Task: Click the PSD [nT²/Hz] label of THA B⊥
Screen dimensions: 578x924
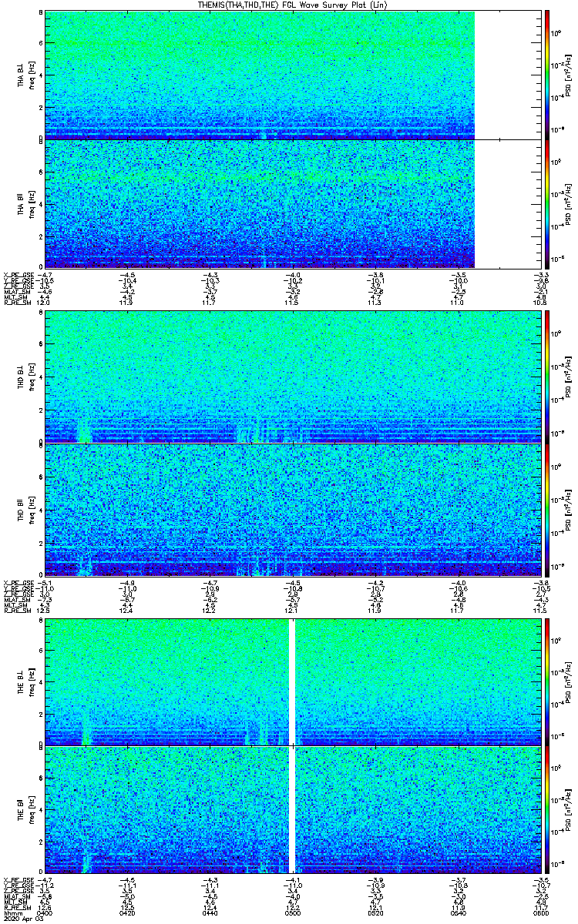Action: 568,75
